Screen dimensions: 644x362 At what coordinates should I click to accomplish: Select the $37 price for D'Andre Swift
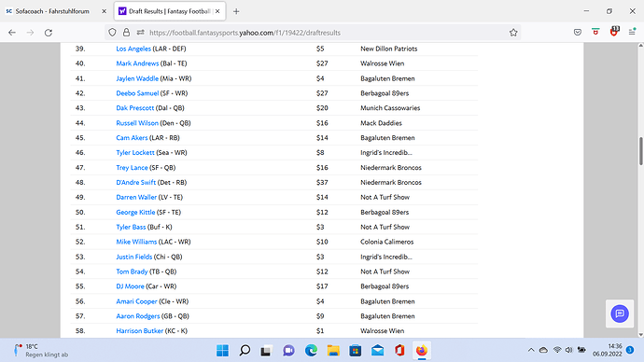pyautogui.click(x=322, y=182)
